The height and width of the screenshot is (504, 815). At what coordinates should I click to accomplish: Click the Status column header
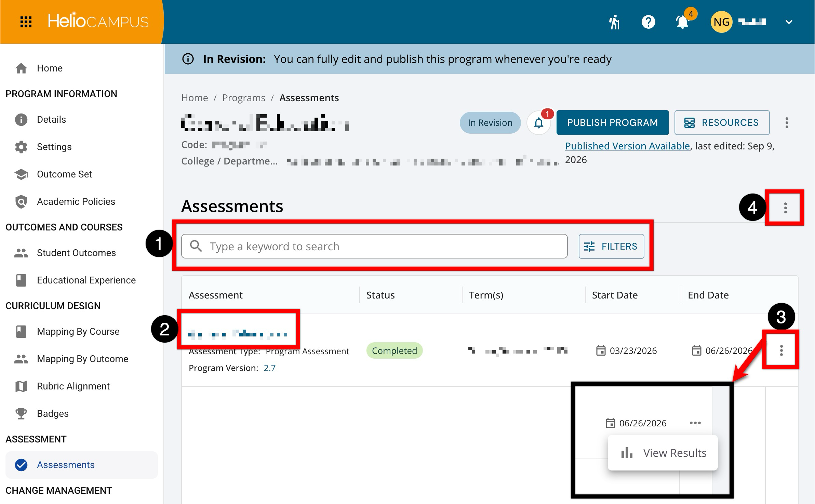click(x=380, y=295)
